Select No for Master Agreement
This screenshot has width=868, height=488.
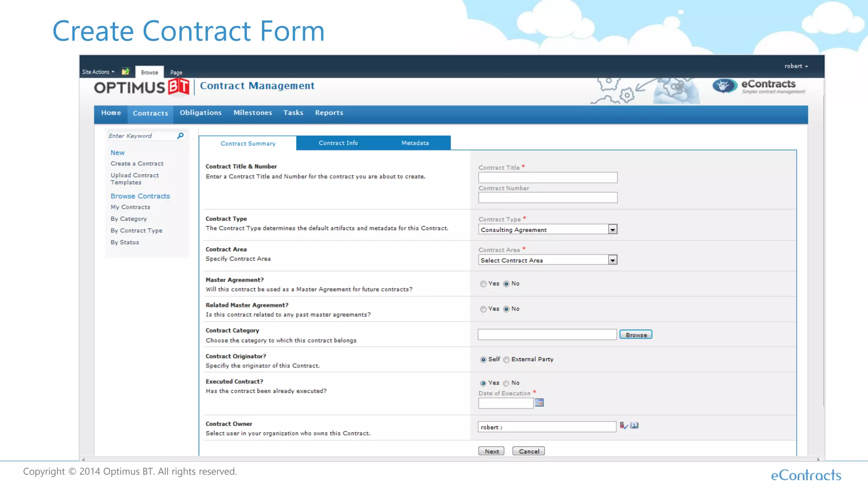(x=506, y=284)
